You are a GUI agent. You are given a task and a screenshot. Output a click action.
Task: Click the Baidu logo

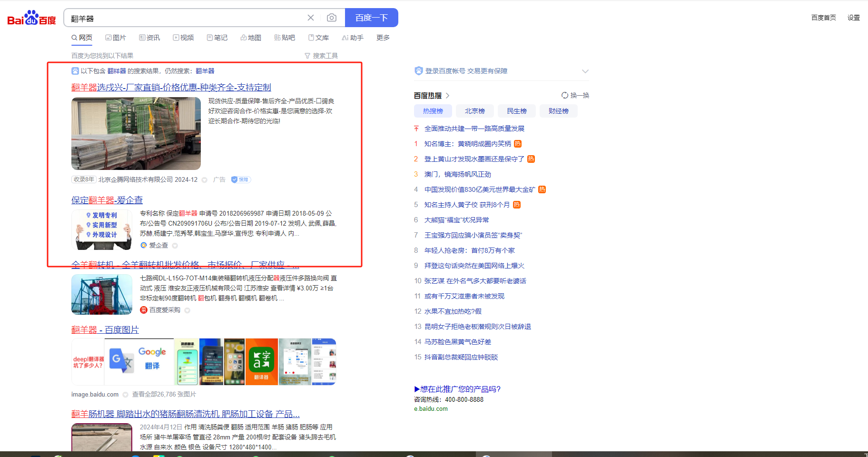(x=31, y=18)
